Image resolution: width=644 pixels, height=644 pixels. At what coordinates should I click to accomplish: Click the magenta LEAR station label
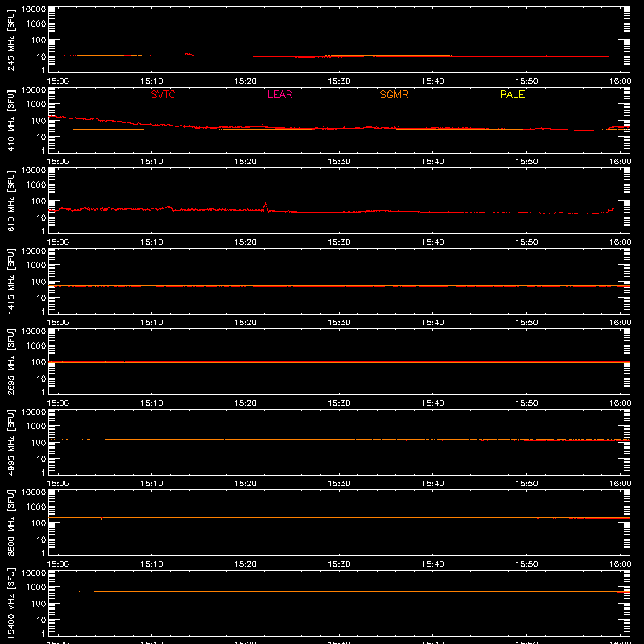[x=279, y=94]
